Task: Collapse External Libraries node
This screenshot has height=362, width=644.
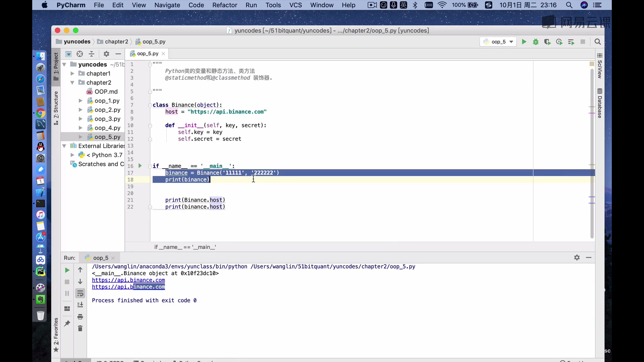Action: coord(64,146)
